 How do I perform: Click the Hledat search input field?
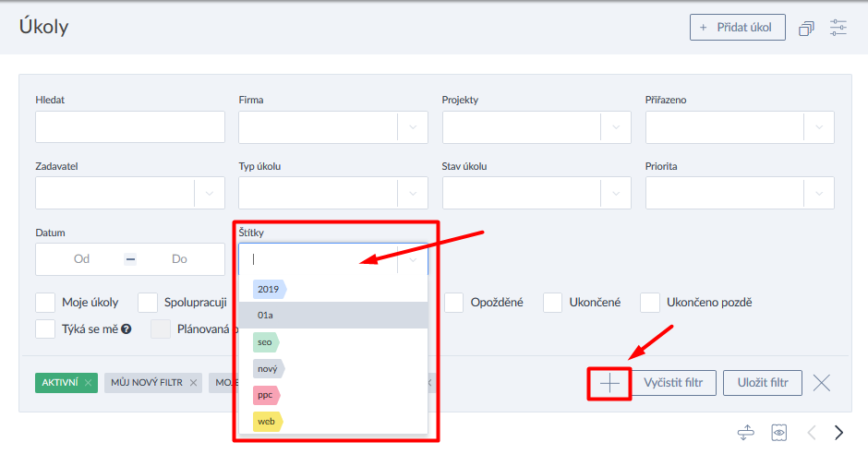(x=130, y=127)
